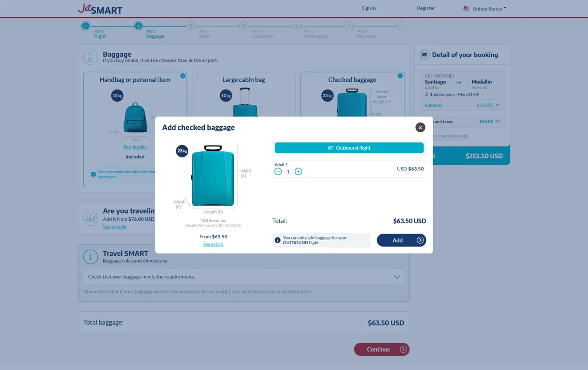Click the Travel SMART info icon
The image size is (588, 370).
coord(90,257)
